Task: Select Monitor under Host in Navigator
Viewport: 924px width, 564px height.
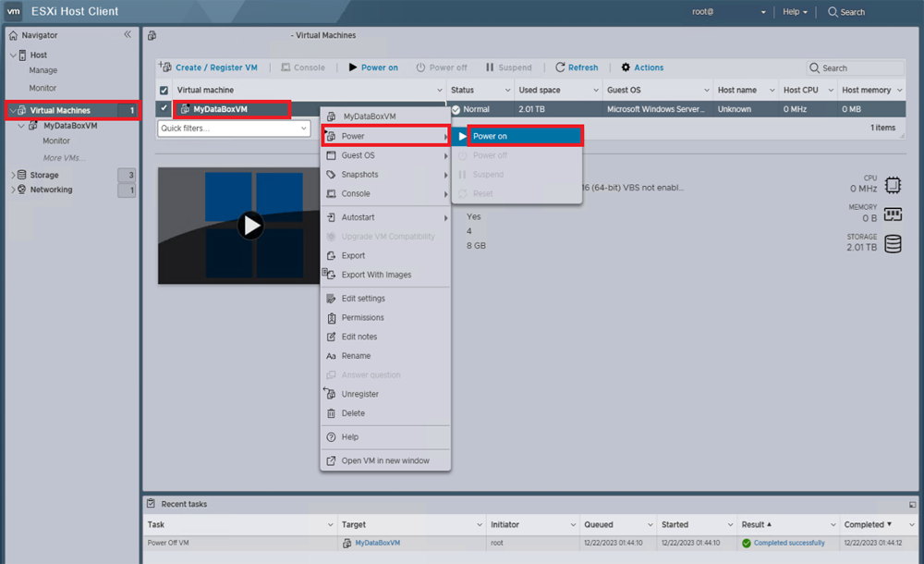Action: [43, 88]
